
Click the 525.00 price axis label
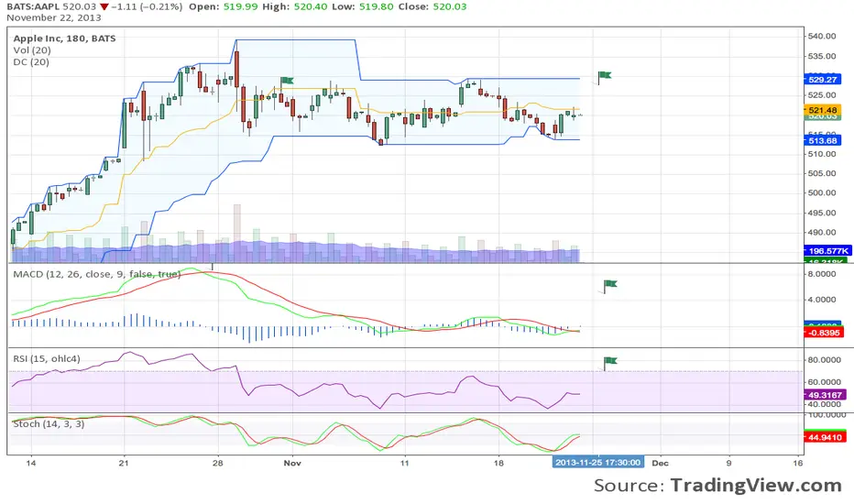(823, 94)
